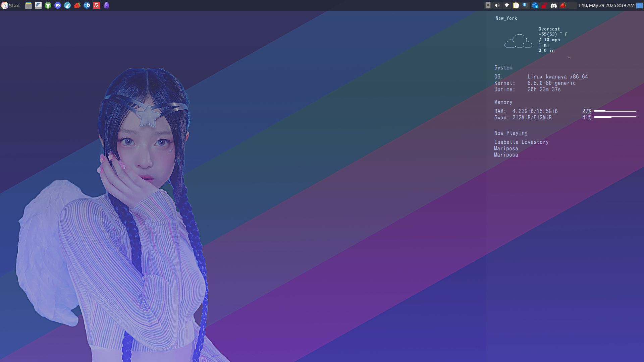Launch qBittorrent from the panel
644x362 pixels.
87,5
